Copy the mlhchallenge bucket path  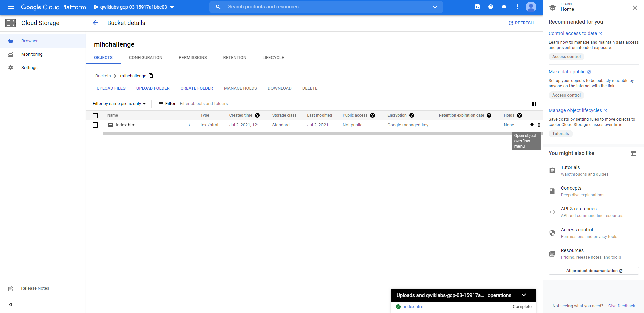pyautogui.click(x=151, y=76)
